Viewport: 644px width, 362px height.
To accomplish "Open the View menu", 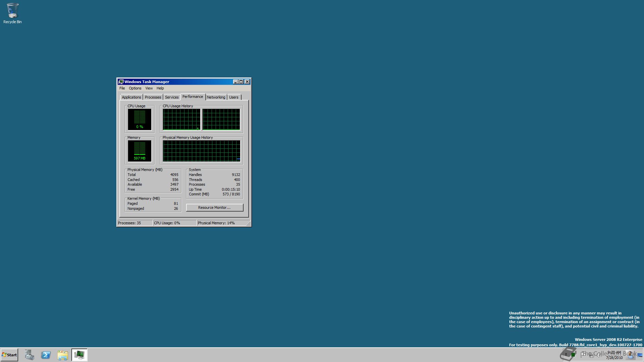I will tap(149, 88).
